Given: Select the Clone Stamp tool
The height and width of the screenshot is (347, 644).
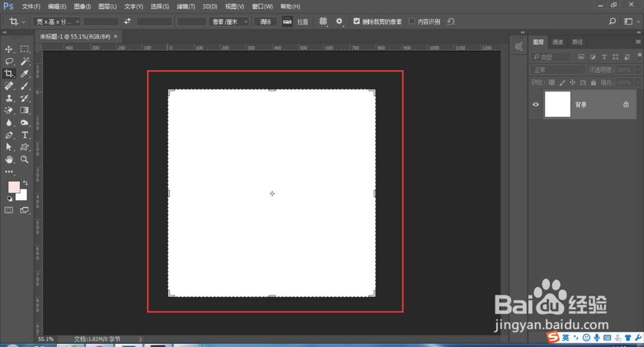Looking at the screenshot, I should coord(8,98).
